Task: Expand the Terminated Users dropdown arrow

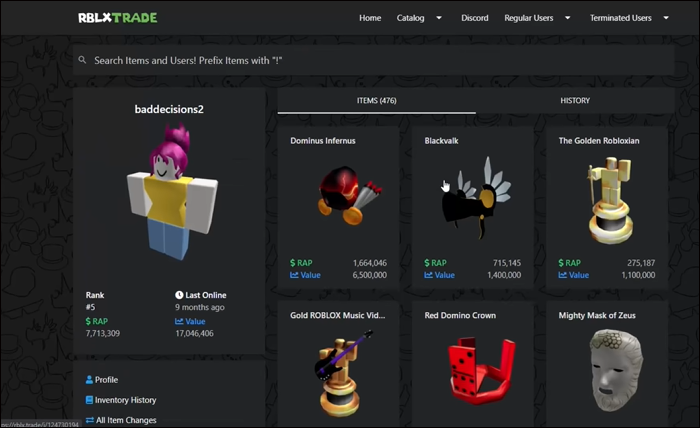Action: tap(666, 18)
